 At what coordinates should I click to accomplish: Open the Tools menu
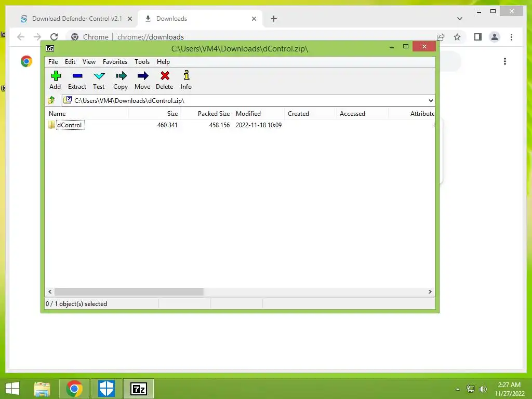point(142,62)
